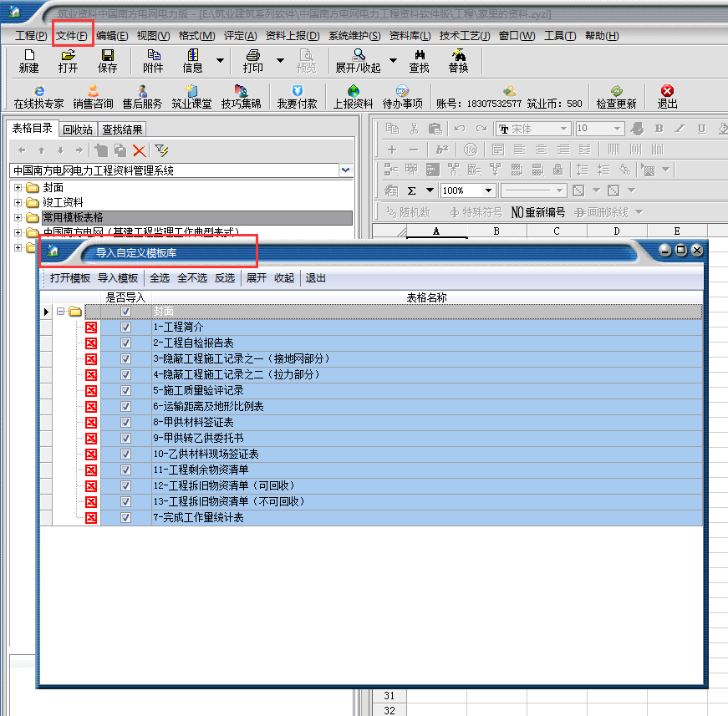Image resolution: width=728 pixels, height=716 pixels.
Task: Open the project system dropdown list
Action: click(346, 170)
